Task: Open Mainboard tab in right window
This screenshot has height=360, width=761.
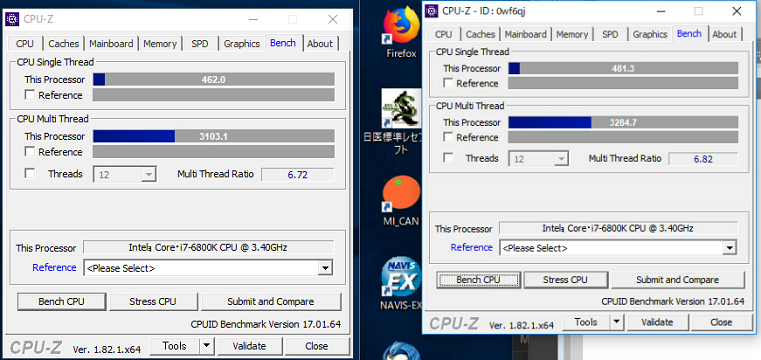Action: (526, 34)
